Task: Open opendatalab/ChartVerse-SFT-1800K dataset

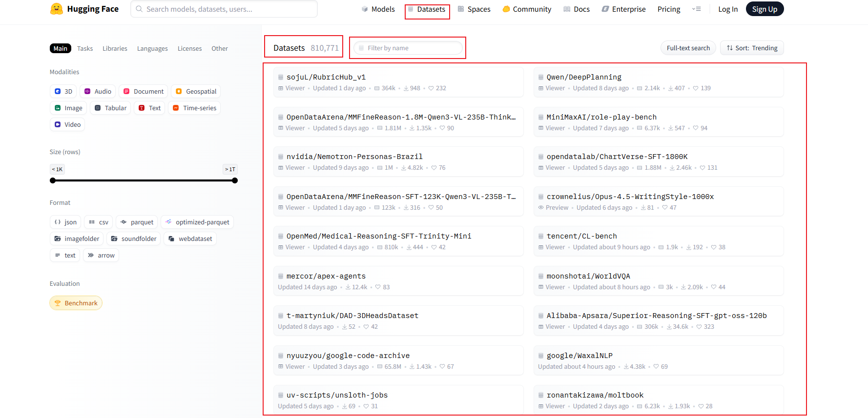Action: (x=659, y=161)
